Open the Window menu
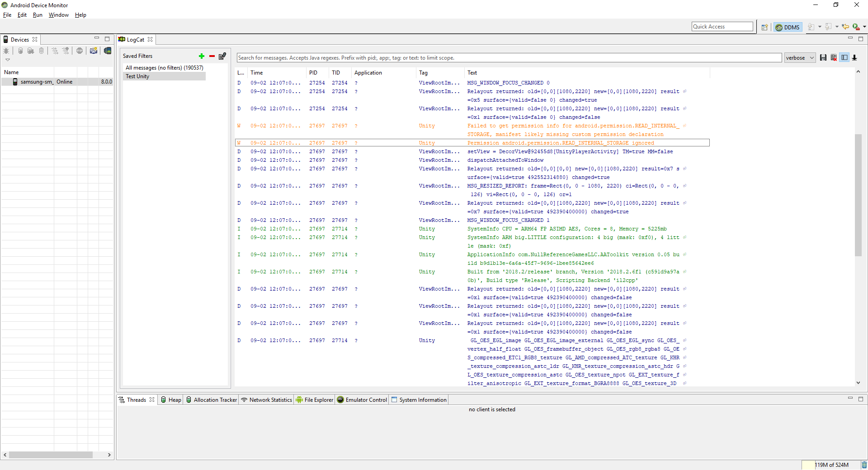 tap(58, 15)
